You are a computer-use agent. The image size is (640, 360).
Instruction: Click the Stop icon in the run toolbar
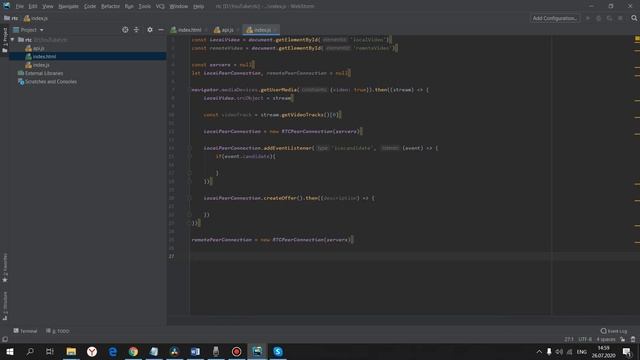620,18
